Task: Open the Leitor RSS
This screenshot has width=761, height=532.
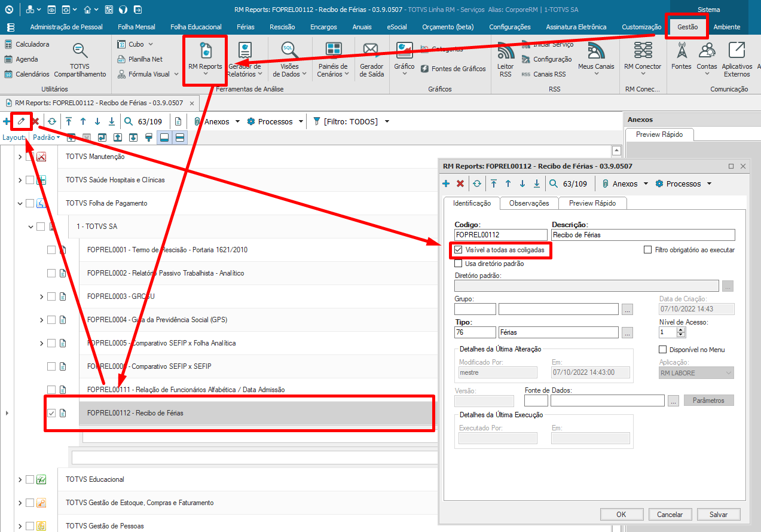Action: pos(506,60)
